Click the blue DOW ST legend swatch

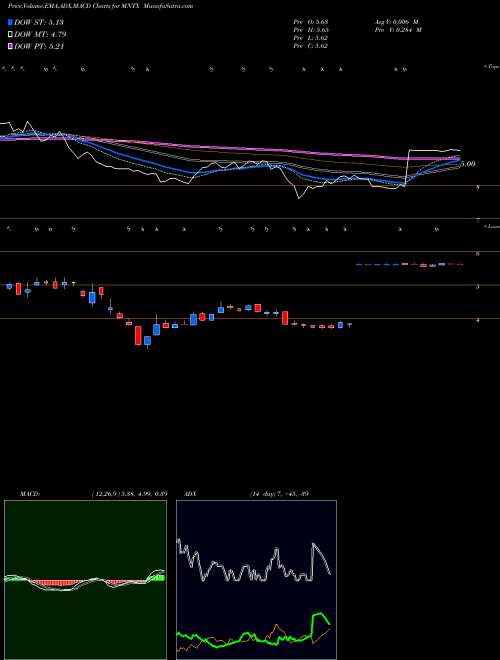(x=11, y=22)
